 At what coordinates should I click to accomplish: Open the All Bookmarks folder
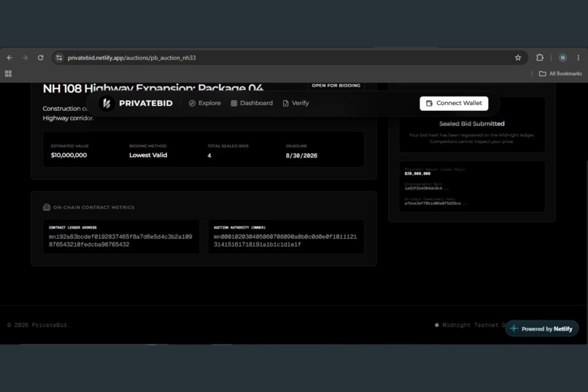tap(560, 74)
